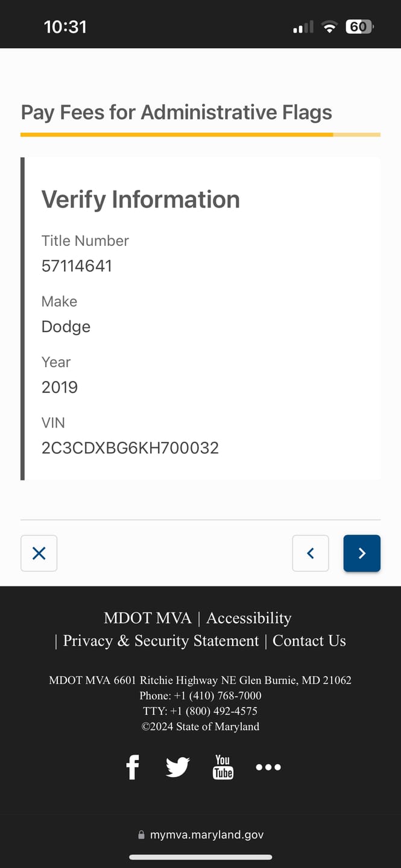Viewport: 401px width, 868px height.
Task: Tap the Wi-Fi status icon
Action: [x=329, y=27]
